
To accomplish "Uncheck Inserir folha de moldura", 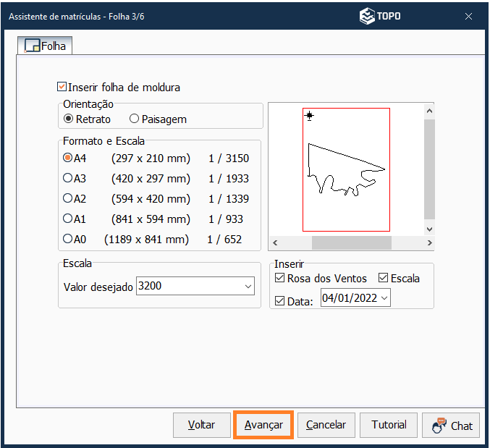I will tap(62, 87).
